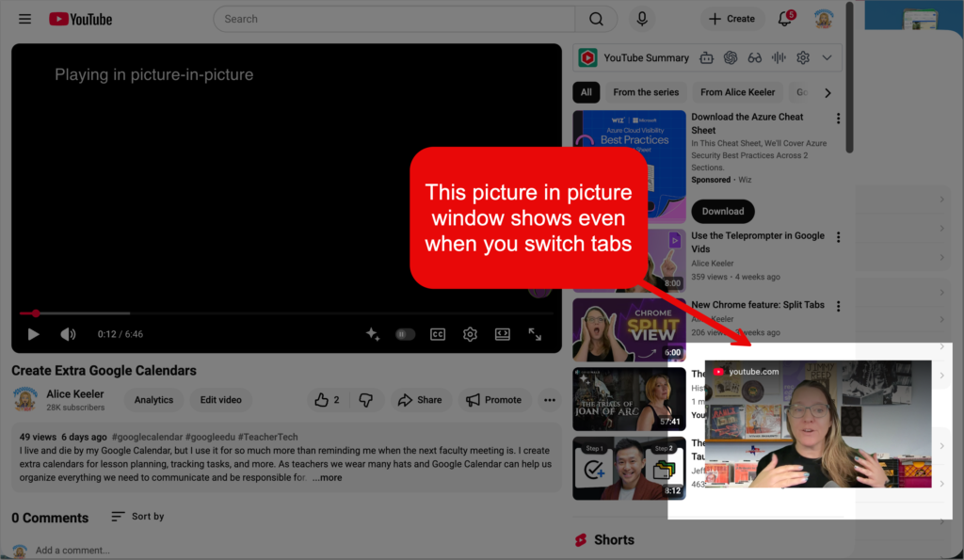This screenshot has height=560, width=964.
Task: Mute the video volume
Action: (x=68, y=334)
